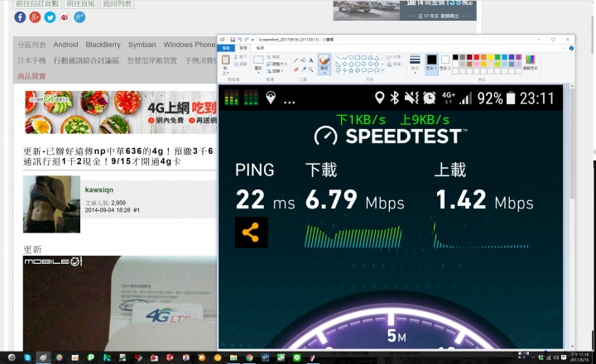Image resolution: width=596 pixels, height=364 pixels.
Task: Select the Pencil tool in Paint
Action: (x=296, y=60)
